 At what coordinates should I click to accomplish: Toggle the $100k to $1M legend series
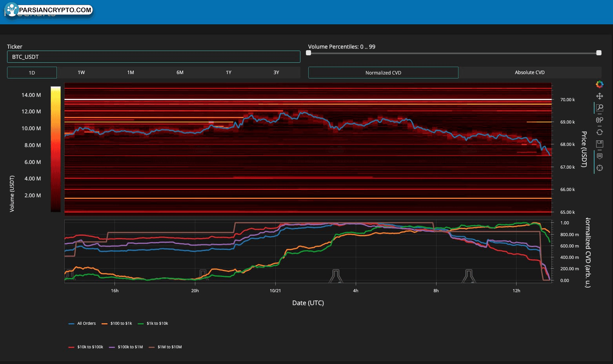pos(126,347)
